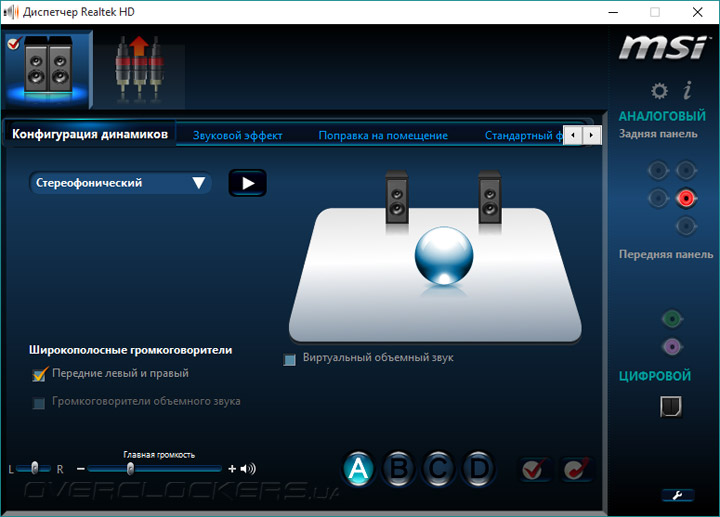Select preset button B
Viewport: 720px width, 517px height.
coord(398,469)
